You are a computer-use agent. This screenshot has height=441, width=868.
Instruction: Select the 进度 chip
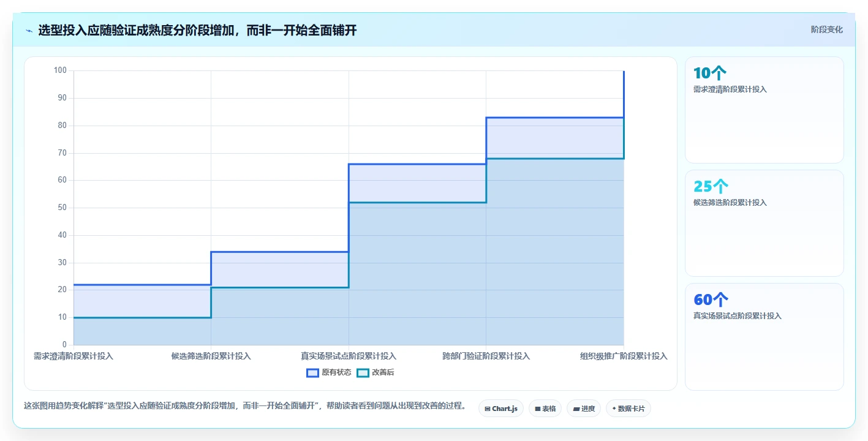click(x=584, y=409)
